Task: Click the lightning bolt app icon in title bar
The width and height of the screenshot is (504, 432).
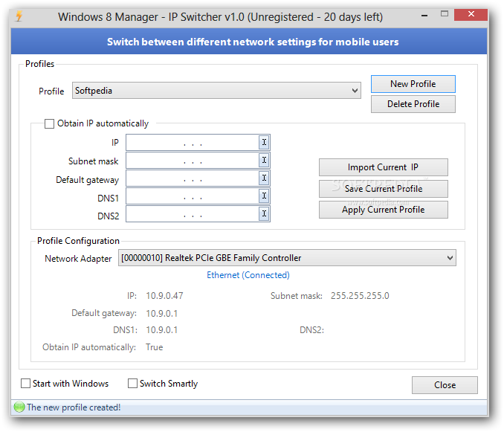Action: pyautogui.click(x=19, y=16)
